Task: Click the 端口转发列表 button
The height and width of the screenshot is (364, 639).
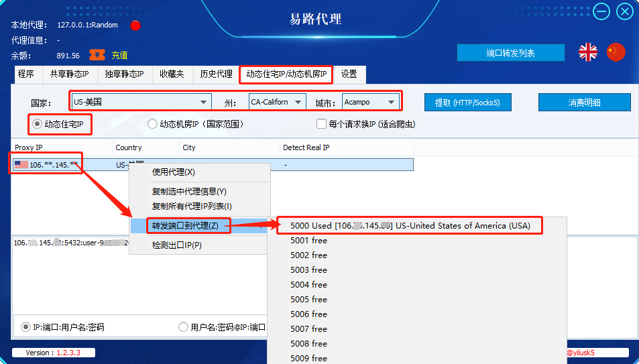Action: [511, 52]
